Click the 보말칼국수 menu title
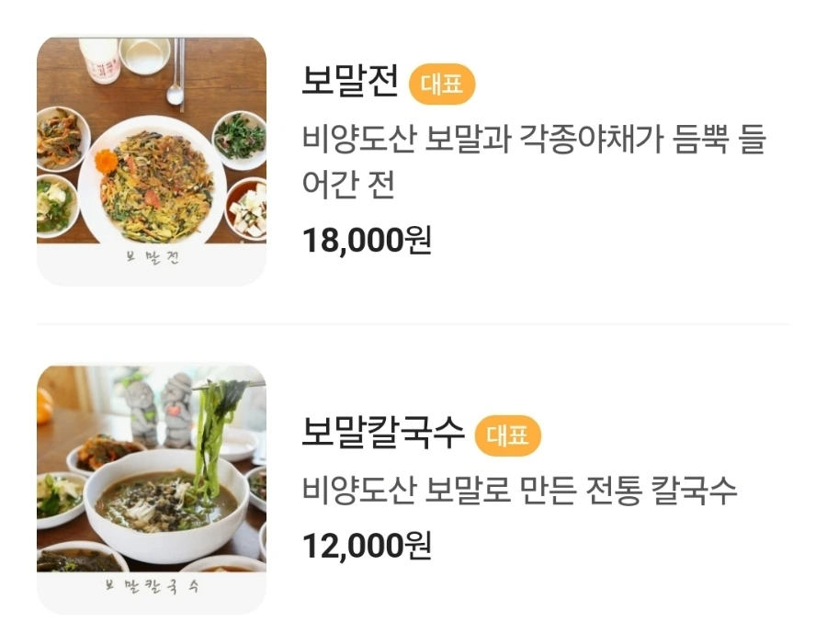827x644 pixels. [x=383, y=433]
